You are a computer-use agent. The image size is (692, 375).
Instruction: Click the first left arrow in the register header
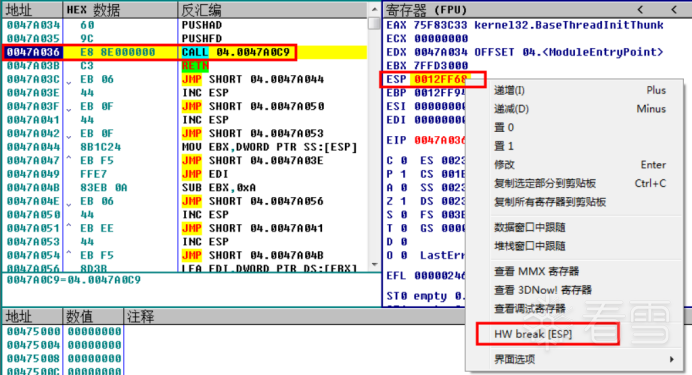pyautogui.click(x=640, y=9)
